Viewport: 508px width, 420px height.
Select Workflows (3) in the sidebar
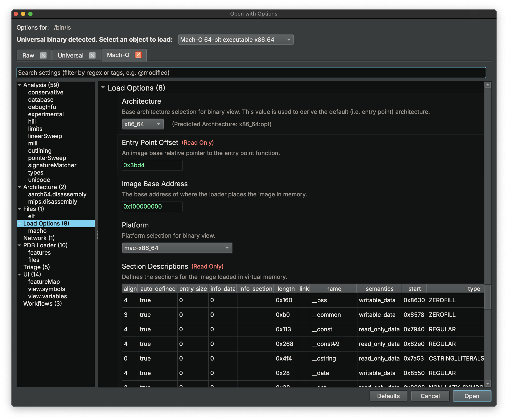click(x=42, y=303)
